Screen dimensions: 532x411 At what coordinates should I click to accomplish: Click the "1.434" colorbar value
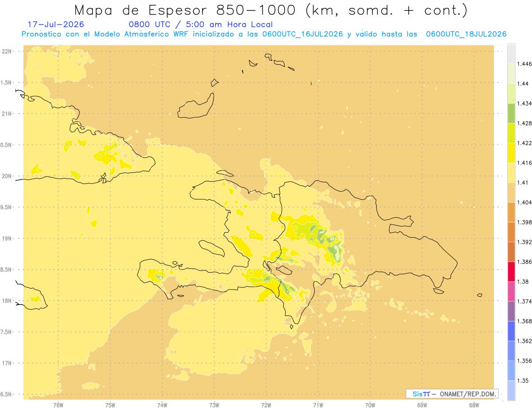pyautogui.click(x=524, y=103)
